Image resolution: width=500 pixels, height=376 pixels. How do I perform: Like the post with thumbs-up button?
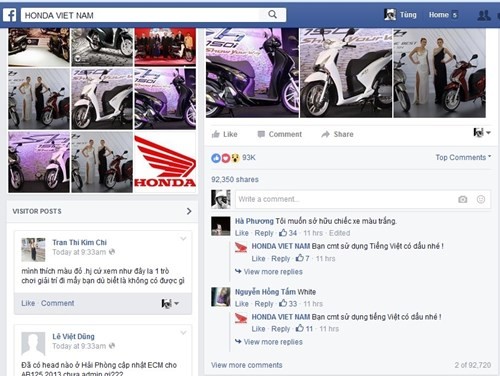pyautogui.click(x=224, y=134)
